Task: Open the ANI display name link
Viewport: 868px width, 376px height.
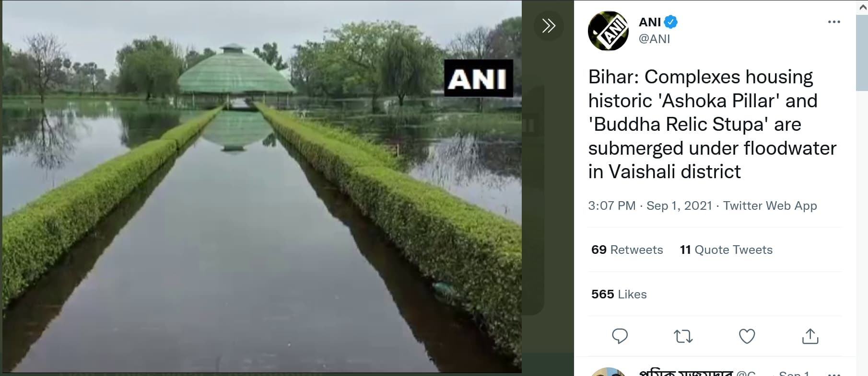Action: (650, 22)
